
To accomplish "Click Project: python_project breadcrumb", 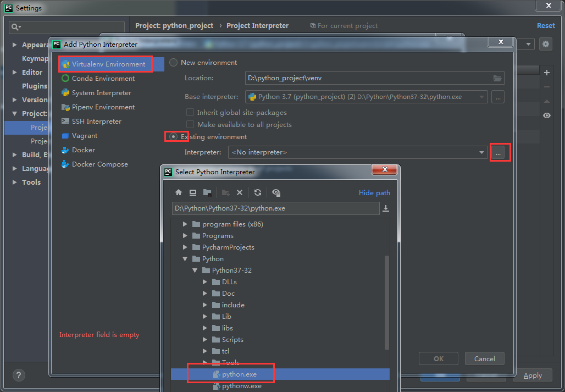I will point(174,26).
